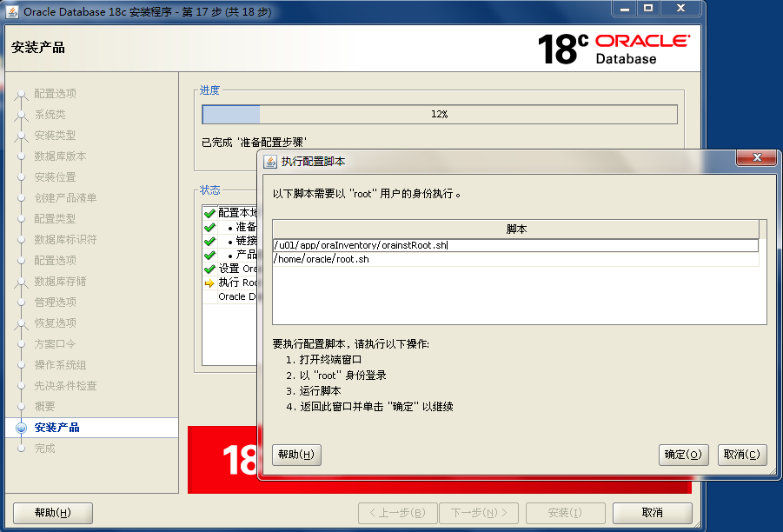Screen dimensions: 783x532
Task: Select the 安装位置 step in the sidebar
Action: point(55,177)
